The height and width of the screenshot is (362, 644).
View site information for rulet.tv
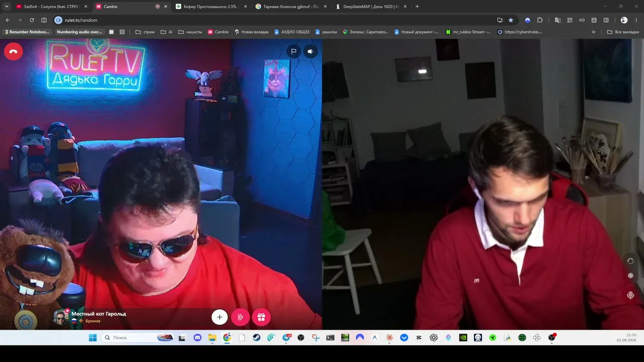58,20
